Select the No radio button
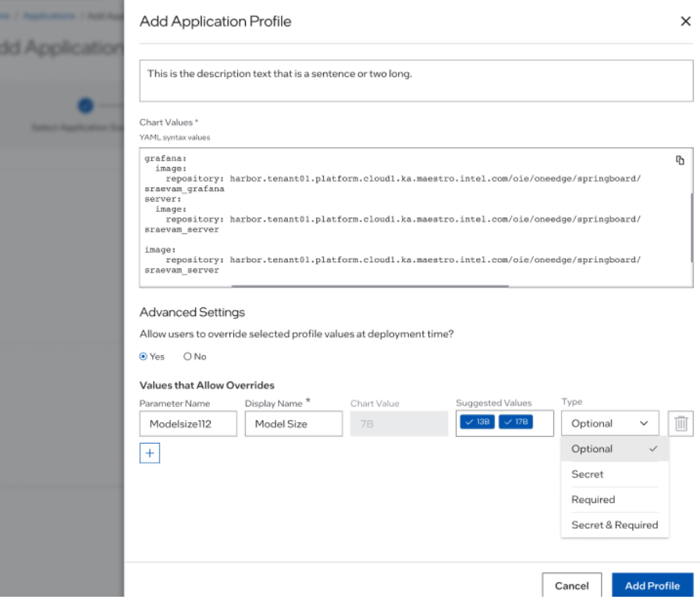Screen dimensions: 700x610 pyautogui.click(x=187, y=356)
